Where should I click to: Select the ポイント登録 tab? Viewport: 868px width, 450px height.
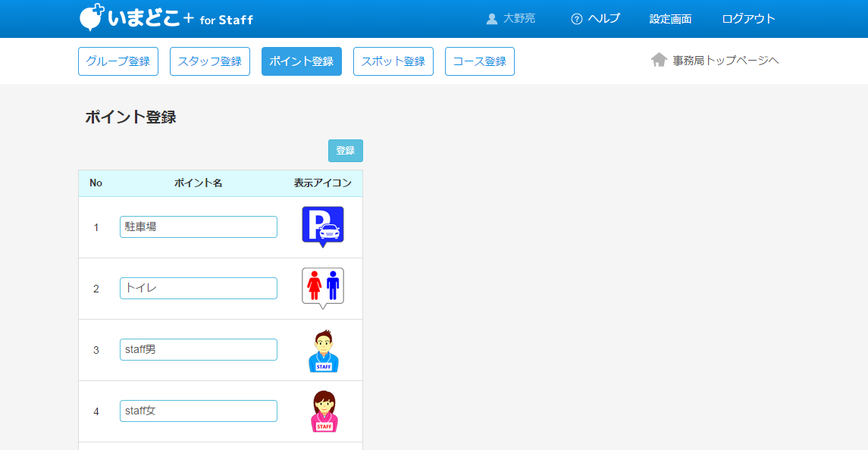click(x=302, y=61)
